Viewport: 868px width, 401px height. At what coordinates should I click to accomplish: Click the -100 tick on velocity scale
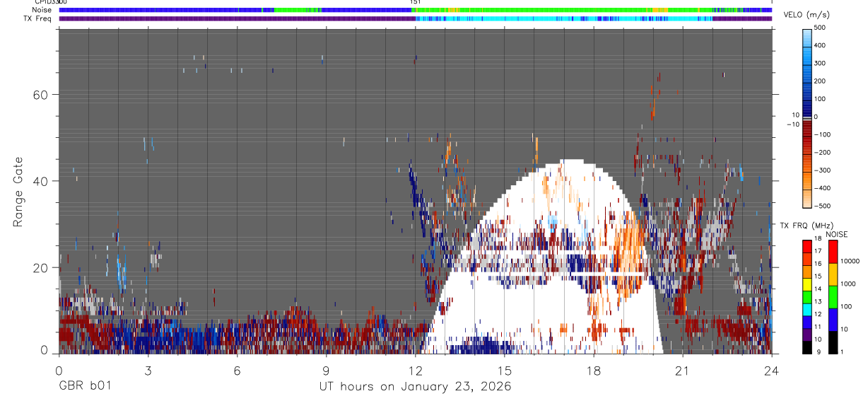824,134
